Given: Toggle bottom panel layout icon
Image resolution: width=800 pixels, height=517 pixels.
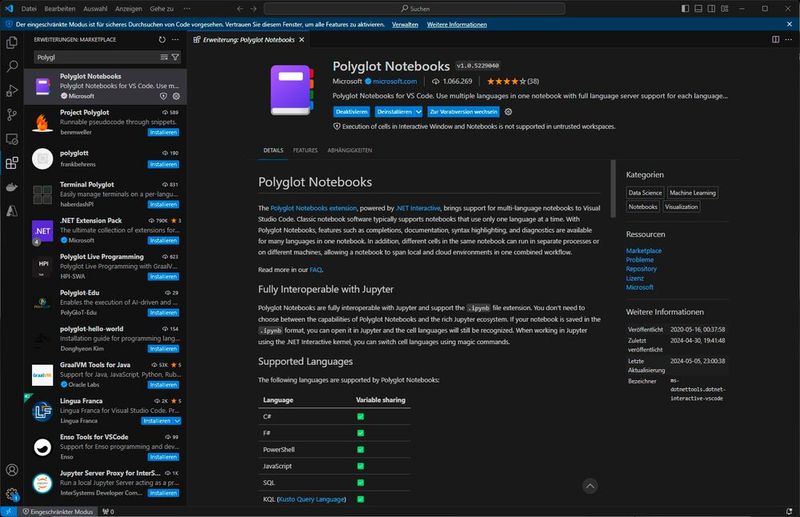Looking at the screenshot, I should click(698, 9).
